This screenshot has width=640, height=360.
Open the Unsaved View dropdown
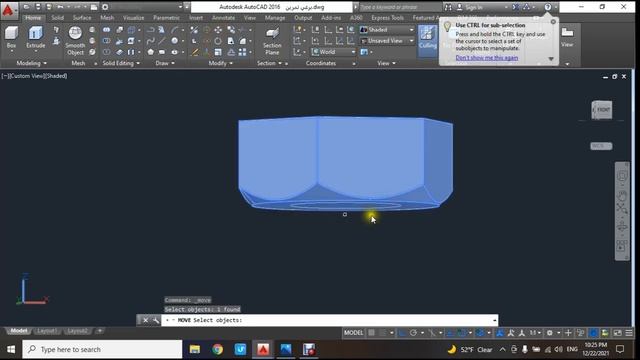click(387, 41)
